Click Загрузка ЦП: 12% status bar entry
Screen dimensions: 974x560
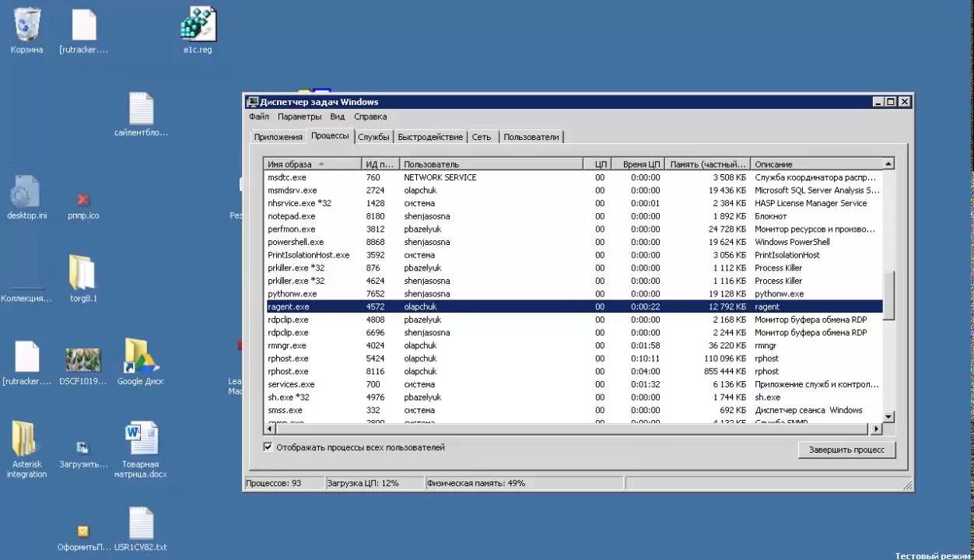click(x=374, y=483)
